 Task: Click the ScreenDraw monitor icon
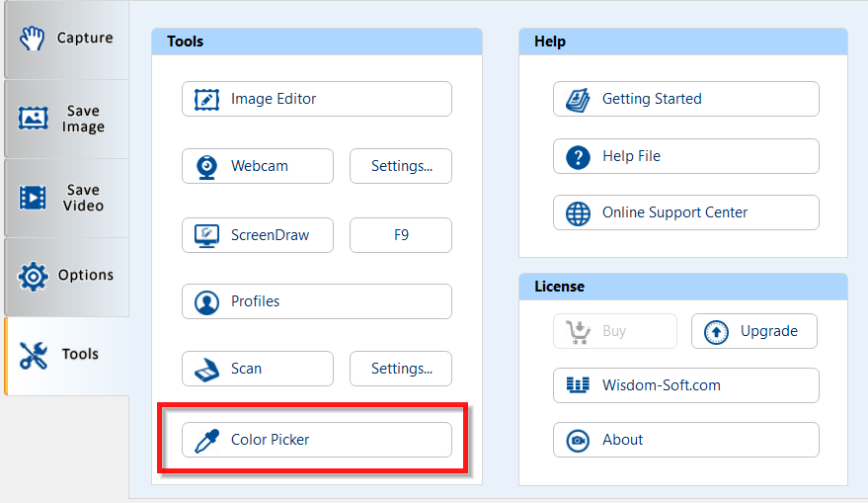coord(206,235)
